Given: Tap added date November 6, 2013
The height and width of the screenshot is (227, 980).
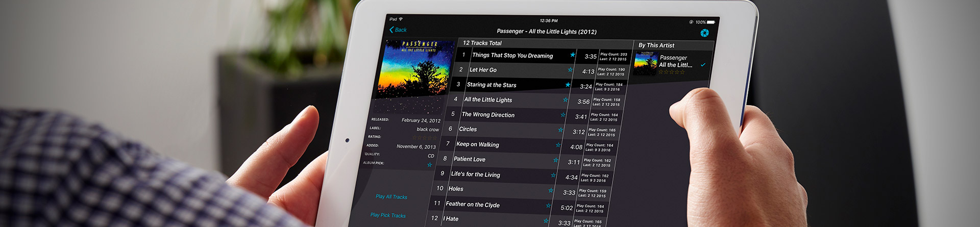Looking at the screenshot, I should [x=416, y=146].
